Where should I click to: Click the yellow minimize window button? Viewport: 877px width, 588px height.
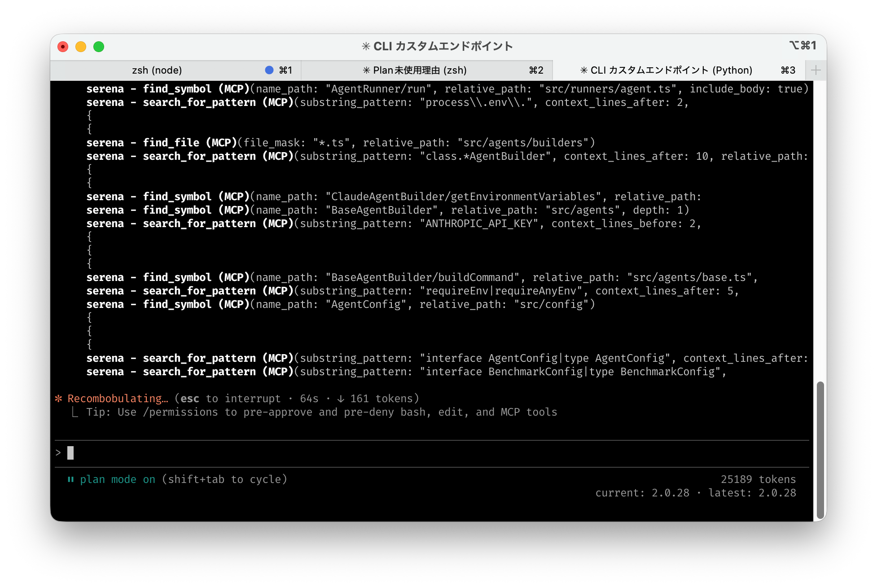[81, 47]
